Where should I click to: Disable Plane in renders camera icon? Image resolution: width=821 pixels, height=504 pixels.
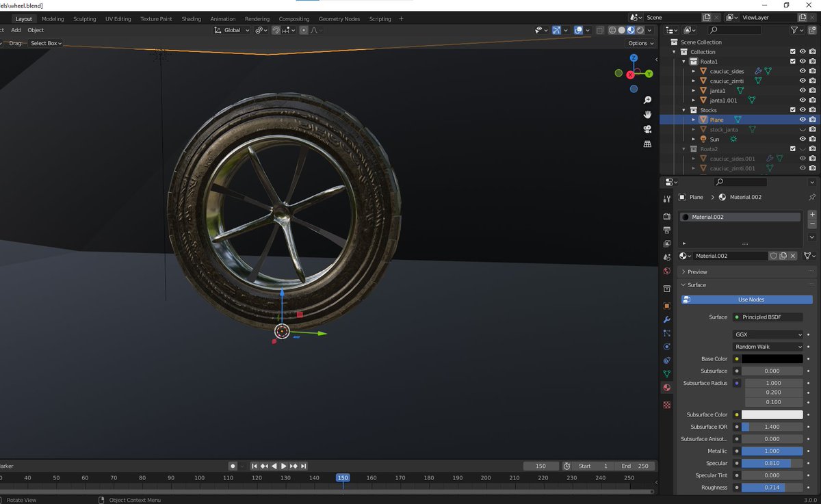point(812,120)
